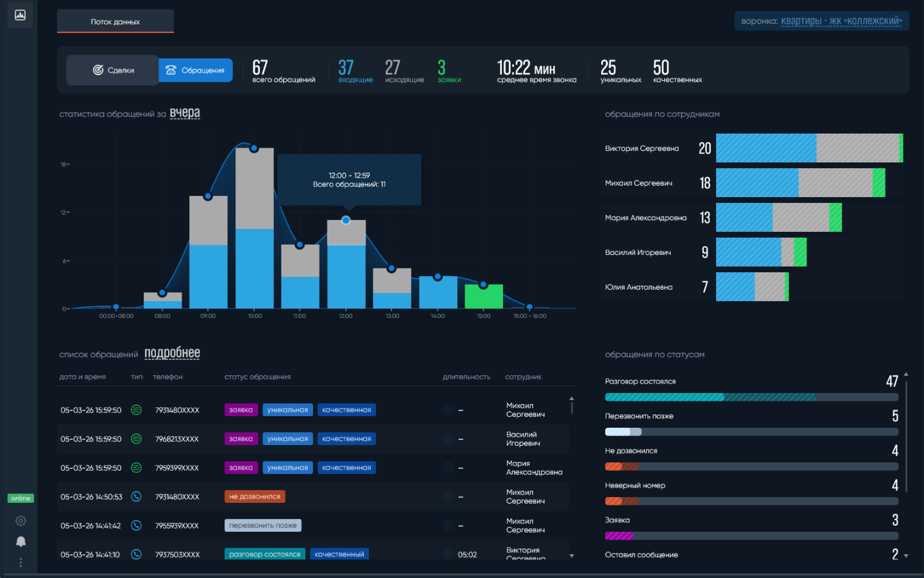Open the three-dot more menu in sidebar
924x578 pixels.
[21, 562]
